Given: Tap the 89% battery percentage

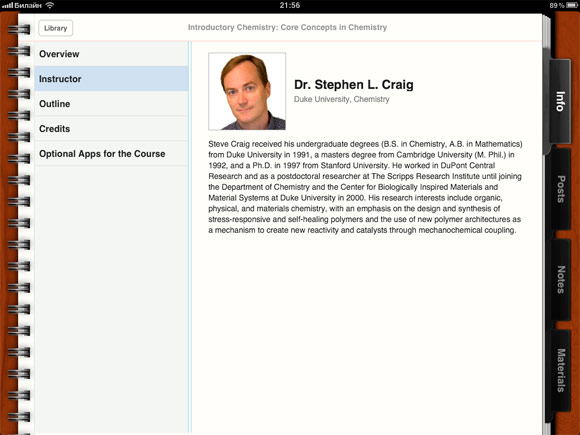Looking at the screenshot, I should click(557, 6).
